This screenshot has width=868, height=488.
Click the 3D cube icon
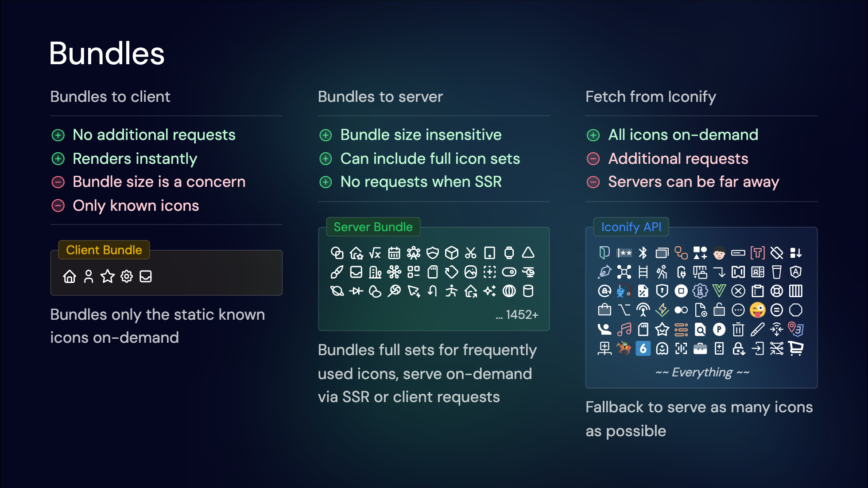451,253
